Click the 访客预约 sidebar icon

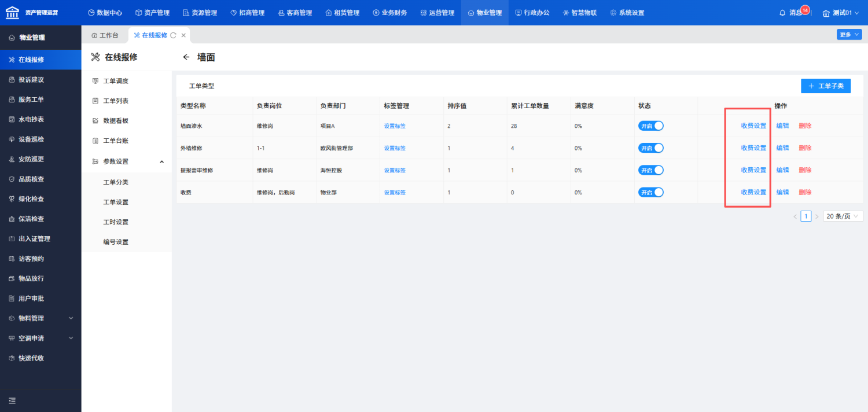point(12,259)
